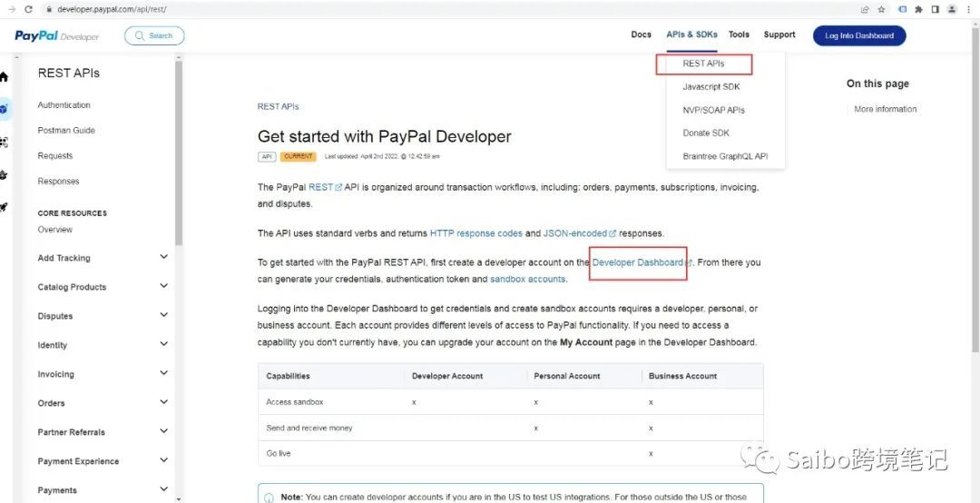Open the Chrome three-dot menu
980x503 pixels.
click(x=968, y=9)
